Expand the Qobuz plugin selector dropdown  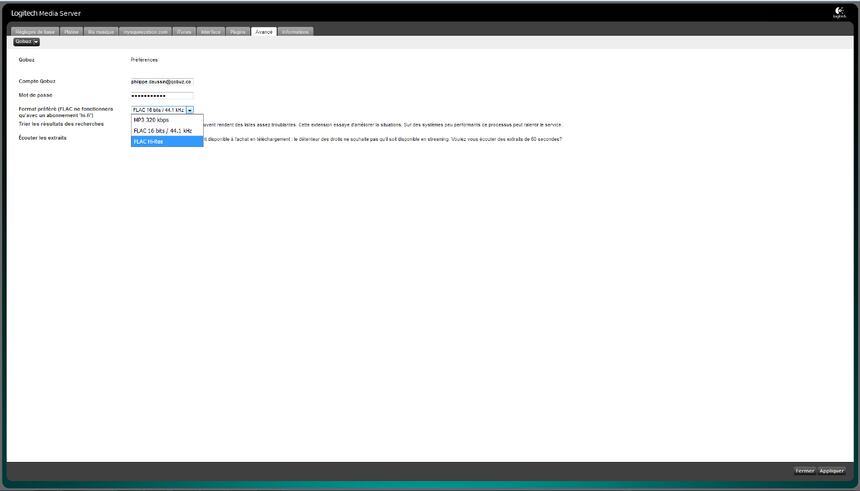tap(26, 42)
